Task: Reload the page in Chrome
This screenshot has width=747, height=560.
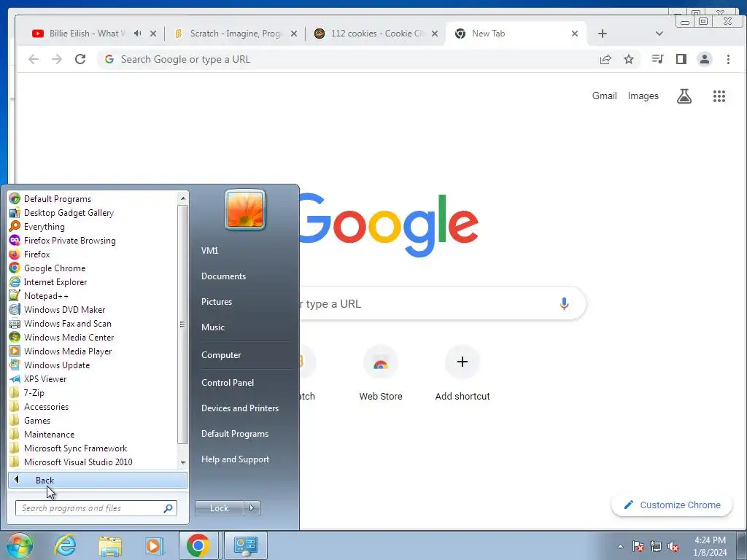Action: point(80,59)
